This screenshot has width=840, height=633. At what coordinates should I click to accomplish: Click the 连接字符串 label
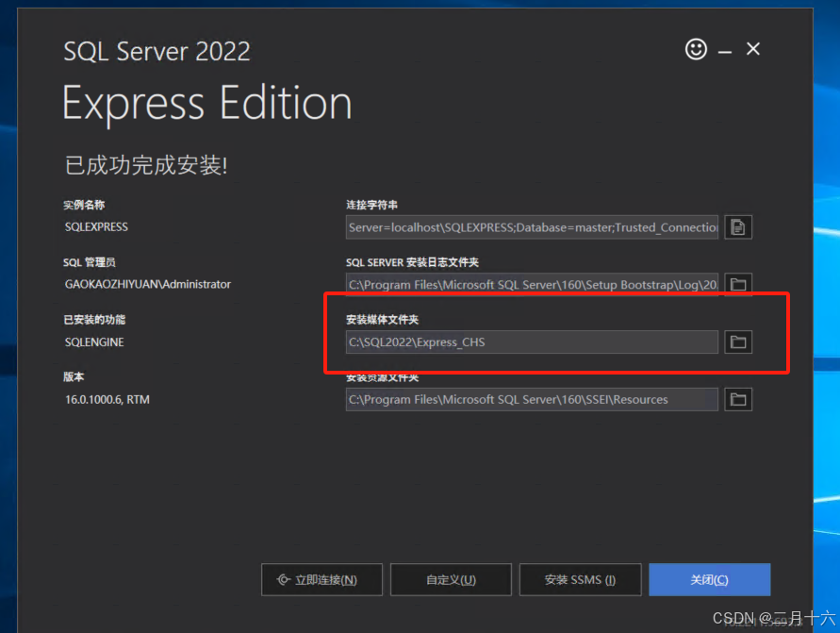[371, 205]
